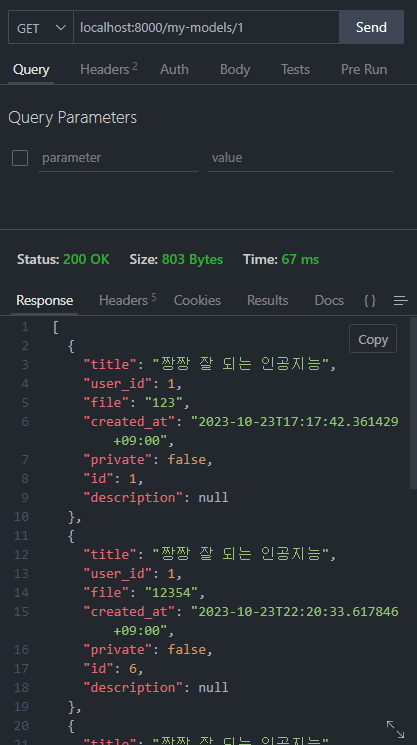Open the request Headers tab
Viewport: 417px width, 745px height.
click(x=109, y=69)
